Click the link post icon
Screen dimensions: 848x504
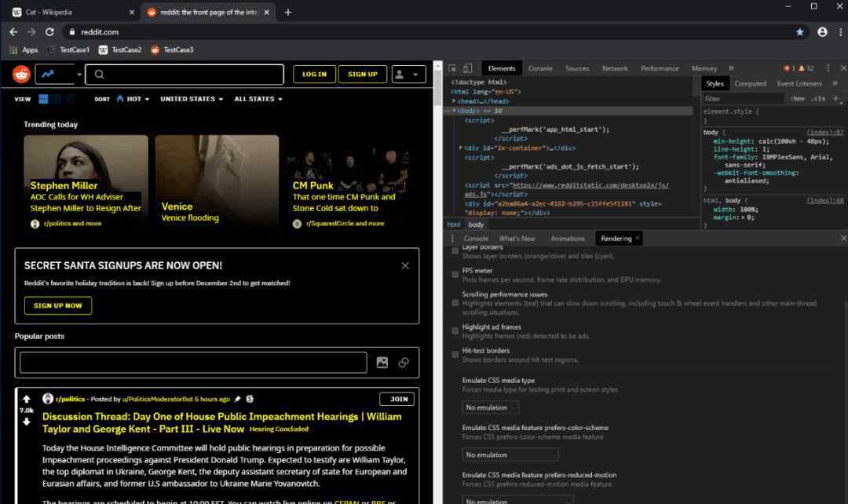[x=404, y=363]
